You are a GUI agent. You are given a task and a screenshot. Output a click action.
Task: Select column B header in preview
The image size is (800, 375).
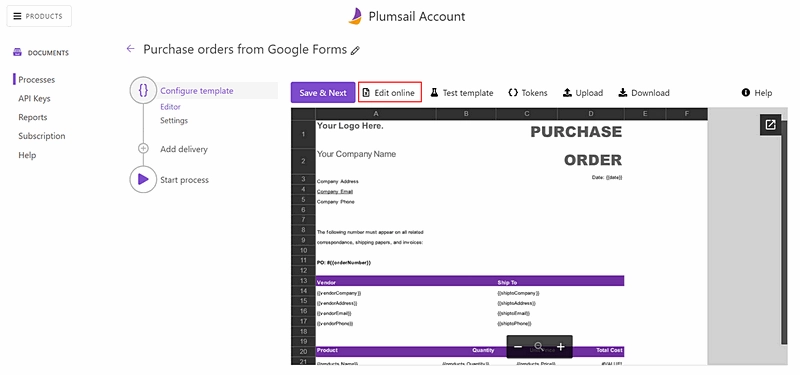click(x=466, y=113)
